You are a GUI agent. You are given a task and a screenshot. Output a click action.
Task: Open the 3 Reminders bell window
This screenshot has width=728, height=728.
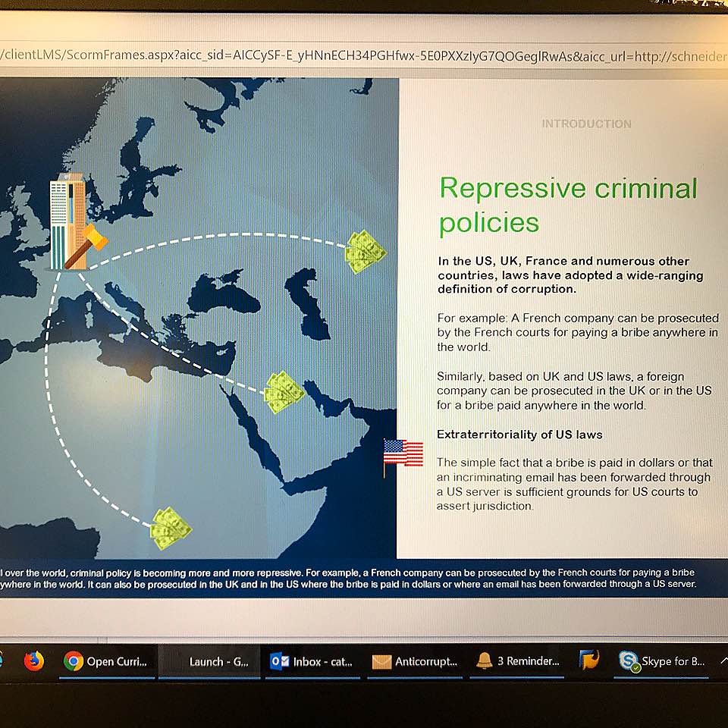(518, 661)
